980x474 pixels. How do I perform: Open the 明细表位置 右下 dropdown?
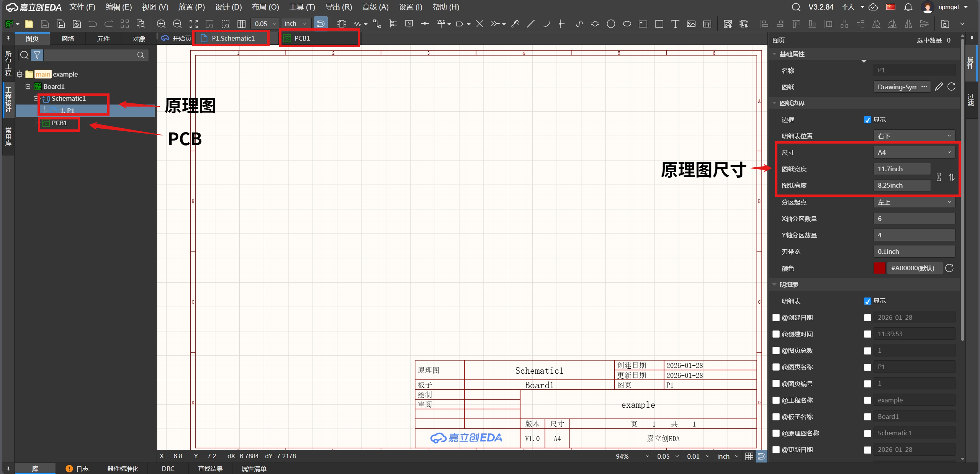click(914, 136)
